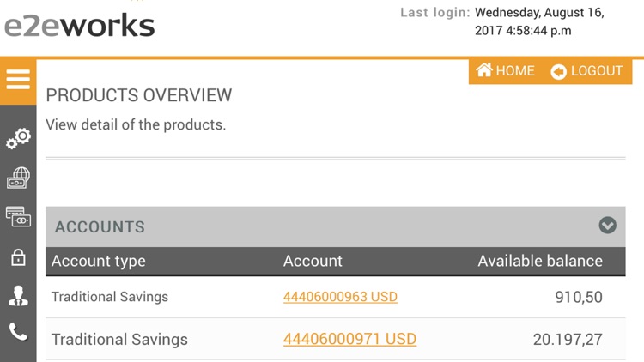Open the hamburger menu icon
Viewport: 644px width, 362px height.
pos(18,79)
